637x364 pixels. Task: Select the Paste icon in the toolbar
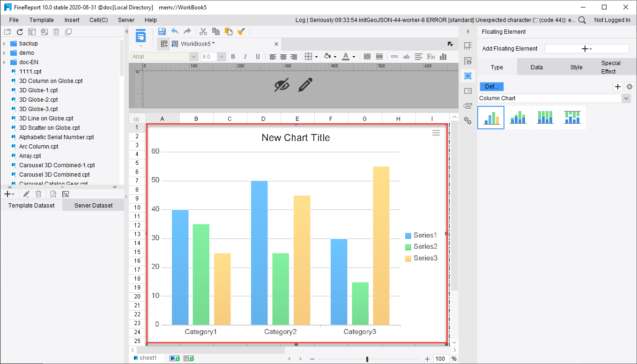coord(228,31)
